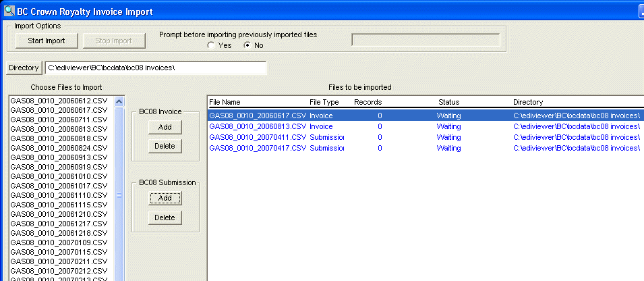The height and width of the screenshot is (281, 644).
Task: Click the Status column header
Action: pyautogui.click(x=448, y=102)
